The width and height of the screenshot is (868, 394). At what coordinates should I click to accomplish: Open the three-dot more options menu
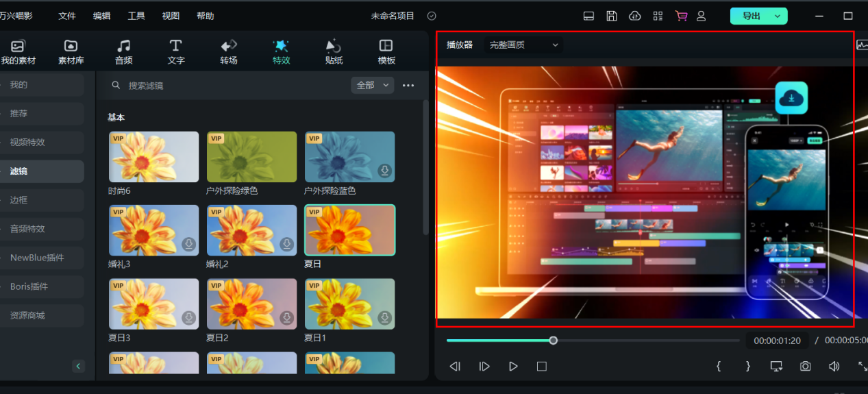click(x=408, y=86)
